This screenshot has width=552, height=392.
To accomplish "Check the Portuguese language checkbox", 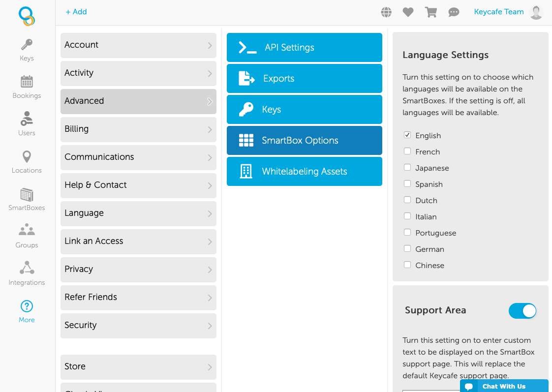I will [x=407, y=232].
